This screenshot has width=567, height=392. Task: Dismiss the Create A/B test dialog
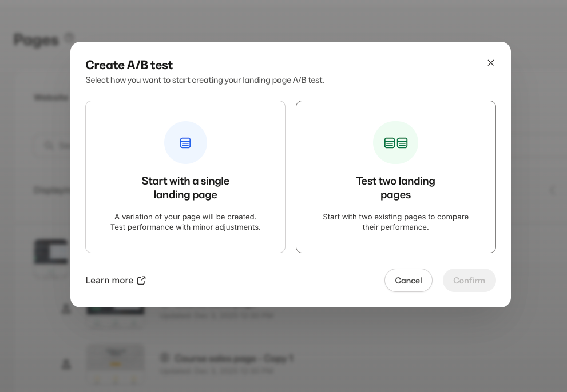tap(490, 63)
